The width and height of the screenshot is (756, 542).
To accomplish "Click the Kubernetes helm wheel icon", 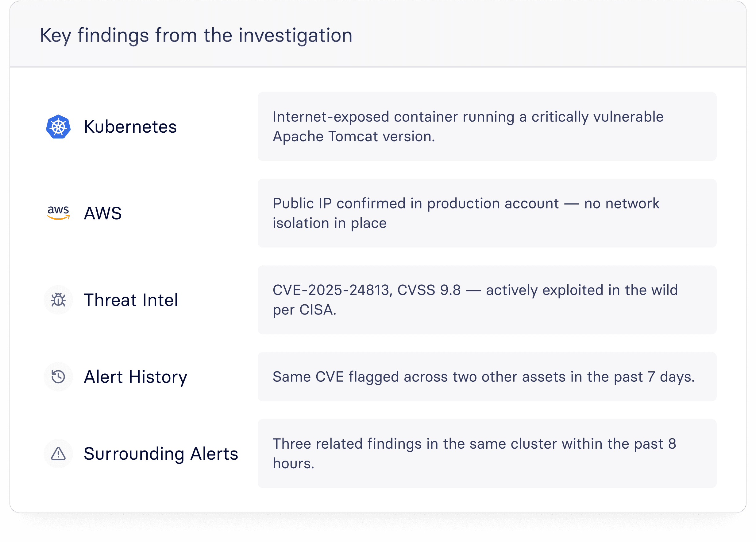I will pos(58,127).
